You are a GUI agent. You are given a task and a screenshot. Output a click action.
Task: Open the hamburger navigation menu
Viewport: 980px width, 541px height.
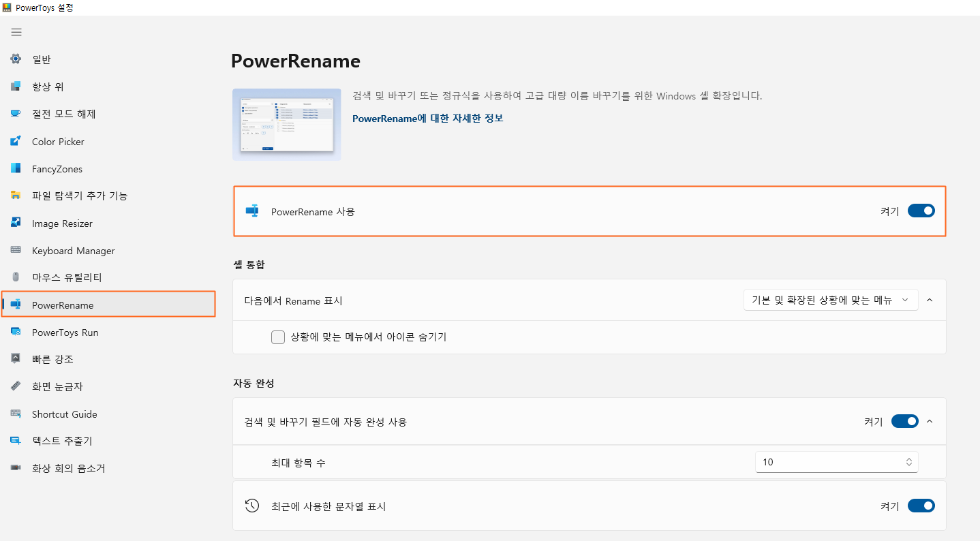[16, 32]
